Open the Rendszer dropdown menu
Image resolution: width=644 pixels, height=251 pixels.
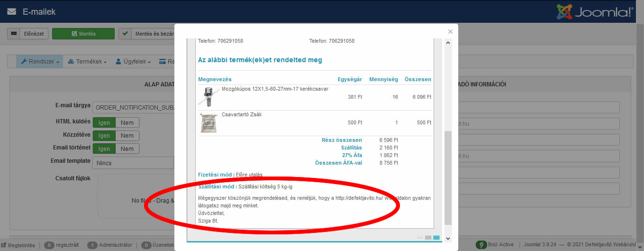point(40,62)
